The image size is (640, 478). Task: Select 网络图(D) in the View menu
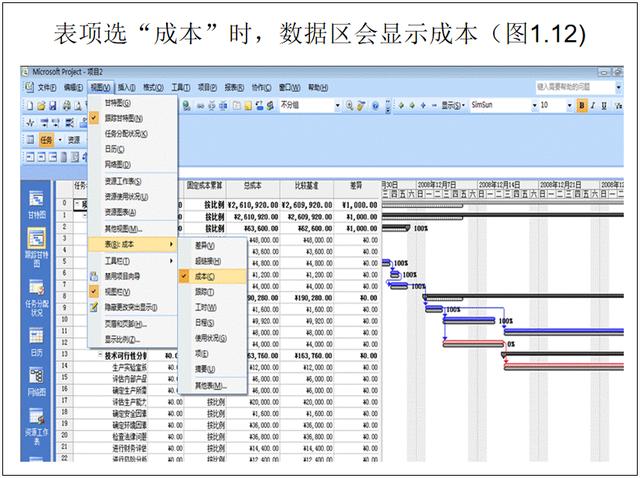coord(133,165)
